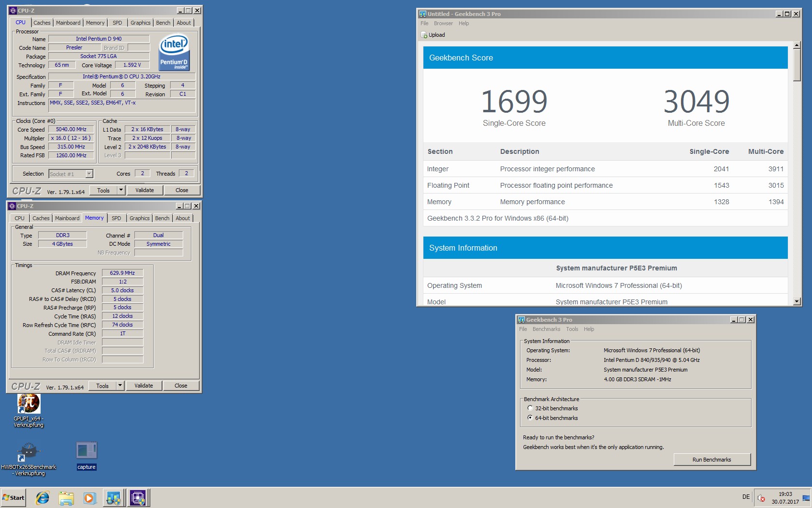Viewport: 812px width, 508px height.
Task: Click the Geekbench results scrollbar thumb
Action: point(797,65)
